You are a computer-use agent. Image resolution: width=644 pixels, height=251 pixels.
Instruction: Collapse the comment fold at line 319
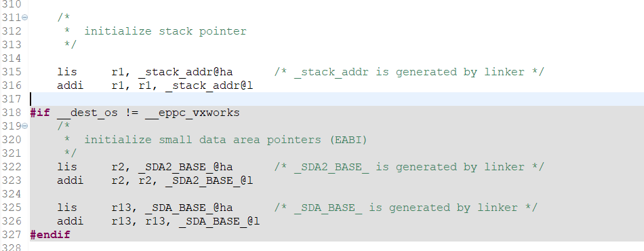pyautogui.click(x=25, y=126)
